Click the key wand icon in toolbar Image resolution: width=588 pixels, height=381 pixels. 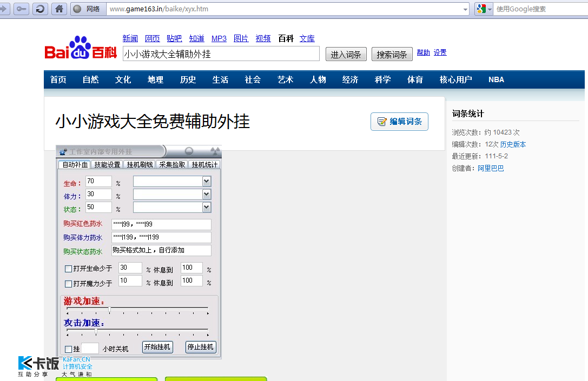point(22,9)
